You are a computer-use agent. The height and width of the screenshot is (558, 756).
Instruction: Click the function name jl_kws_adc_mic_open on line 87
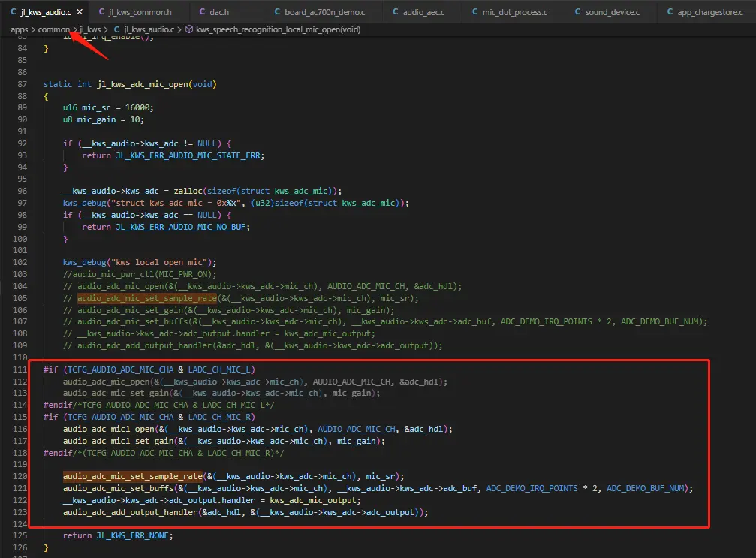pyautogui.click(x=142, y=84)
